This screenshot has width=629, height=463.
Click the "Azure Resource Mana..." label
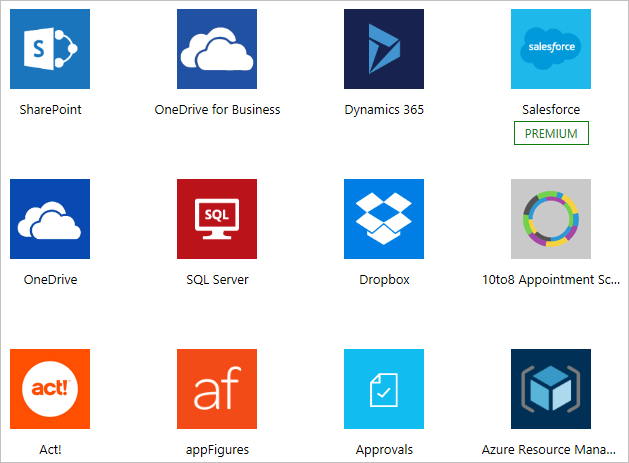[x=549, y=449]
